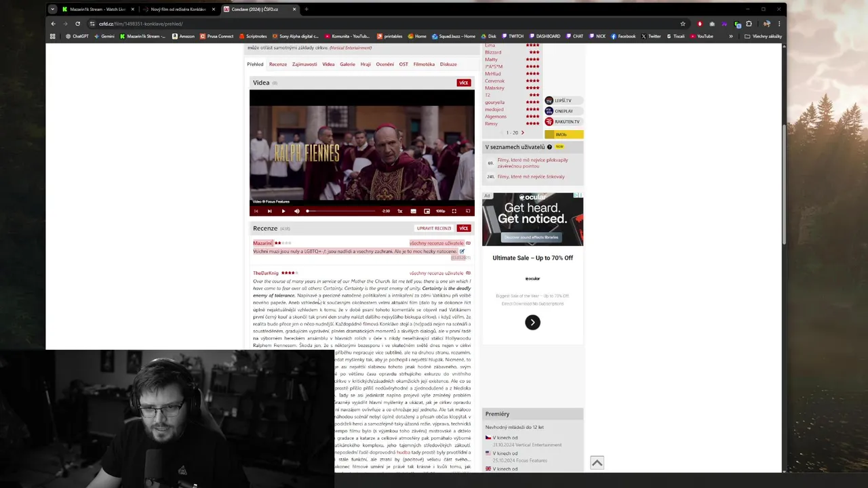The height and width of the screenshot is (488, 868).
Task: Open TheDarKnig user profile link
Action: pyautogui.click(x=266, y=273)
